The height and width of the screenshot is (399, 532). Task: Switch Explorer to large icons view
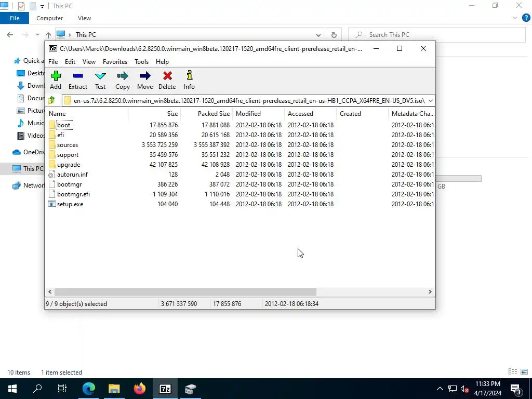click(524, 372)
